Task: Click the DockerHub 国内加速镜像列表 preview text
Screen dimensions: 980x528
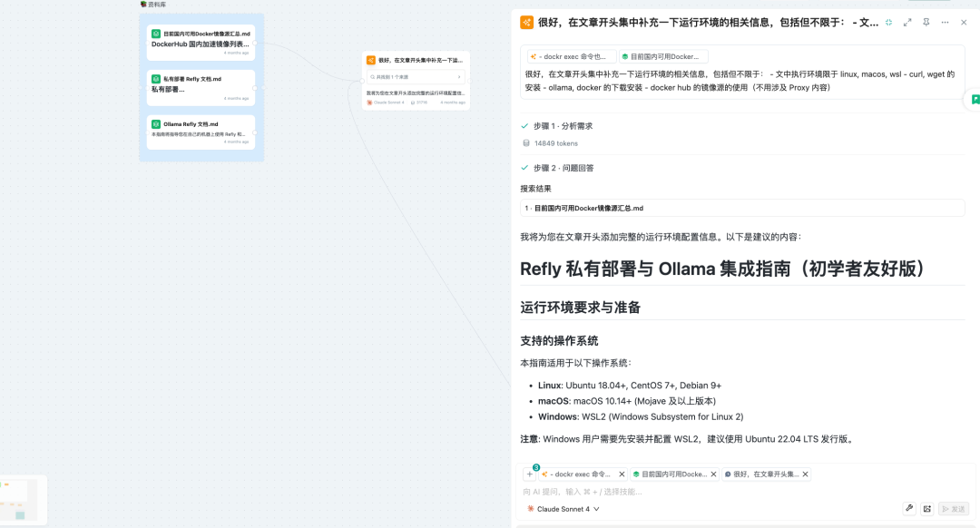Action: point(200,44)
